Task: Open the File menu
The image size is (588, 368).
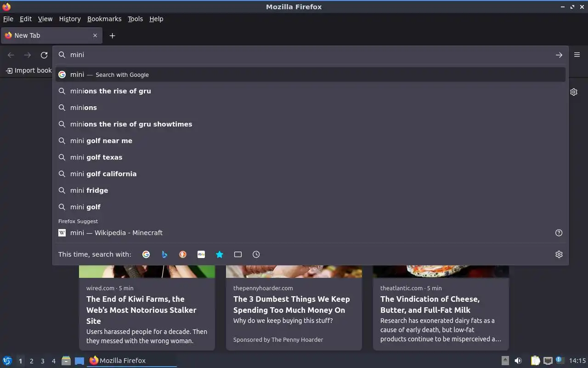Action: [x=8, y=19]
